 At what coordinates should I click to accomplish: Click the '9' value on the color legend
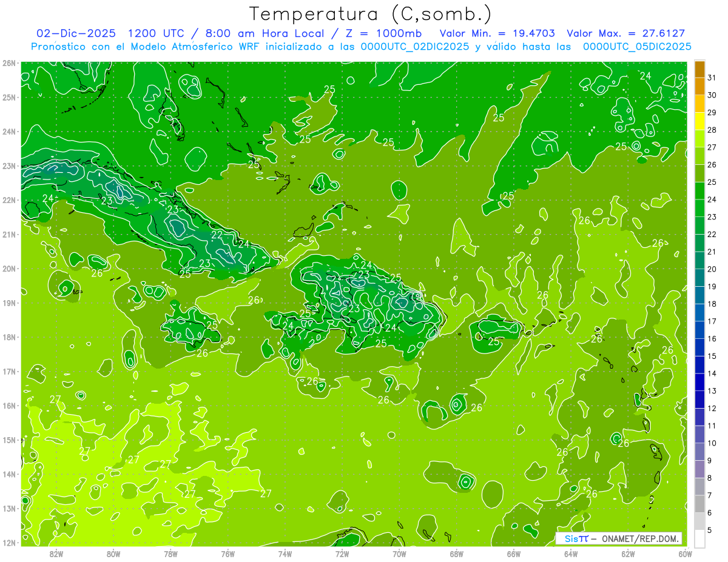pos(710,461)
